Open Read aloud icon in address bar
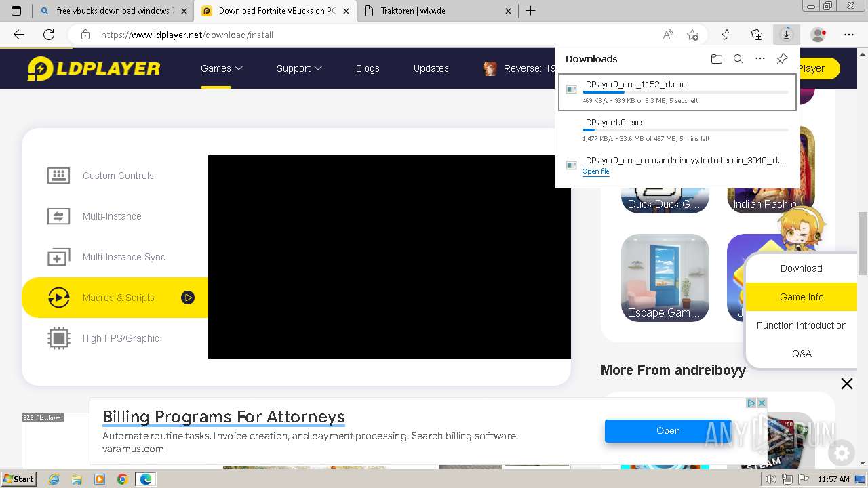This screenshot has height=488, width=868. click(x=668, y=35)
